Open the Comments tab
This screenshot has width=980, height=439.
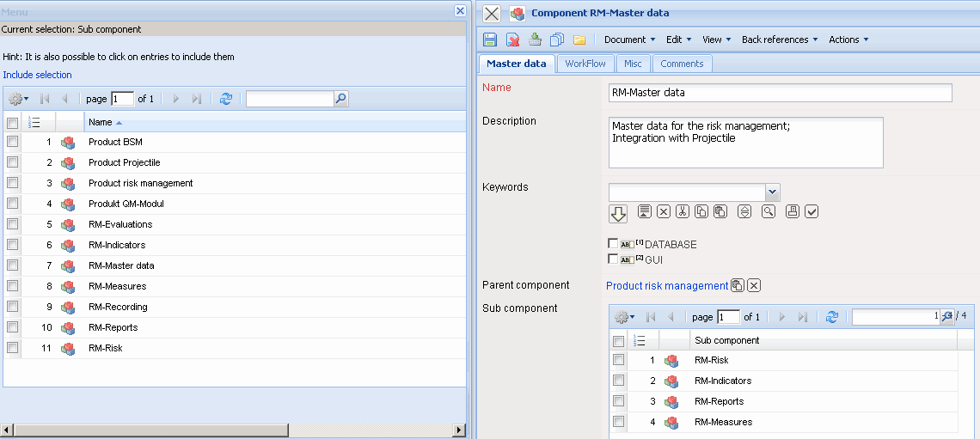coord(682,64)
